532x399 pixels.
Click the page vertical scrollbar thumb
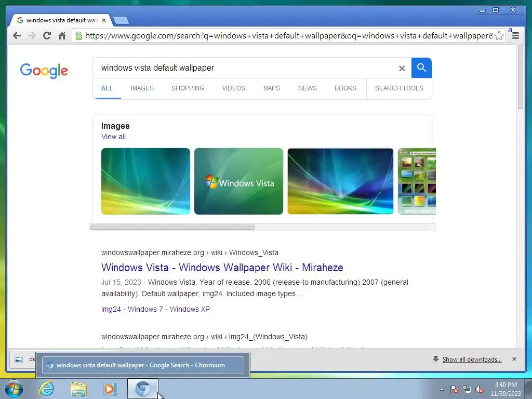pos(521,78)
